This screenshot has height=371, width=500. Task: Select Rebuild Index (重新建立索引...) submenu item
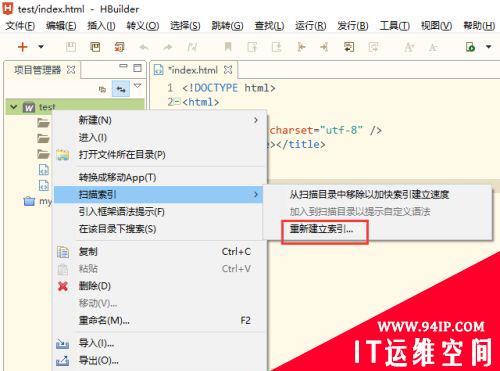pos(321,229)
